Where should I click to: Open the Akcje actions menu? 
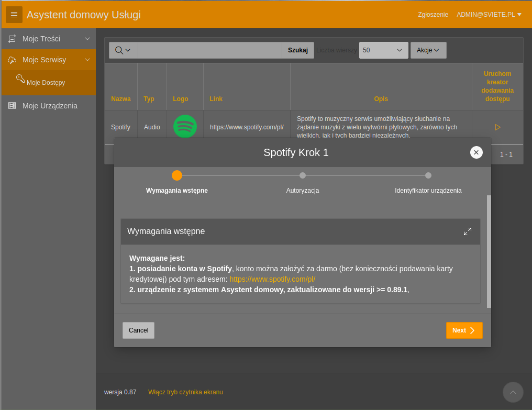tap(428, 50)
